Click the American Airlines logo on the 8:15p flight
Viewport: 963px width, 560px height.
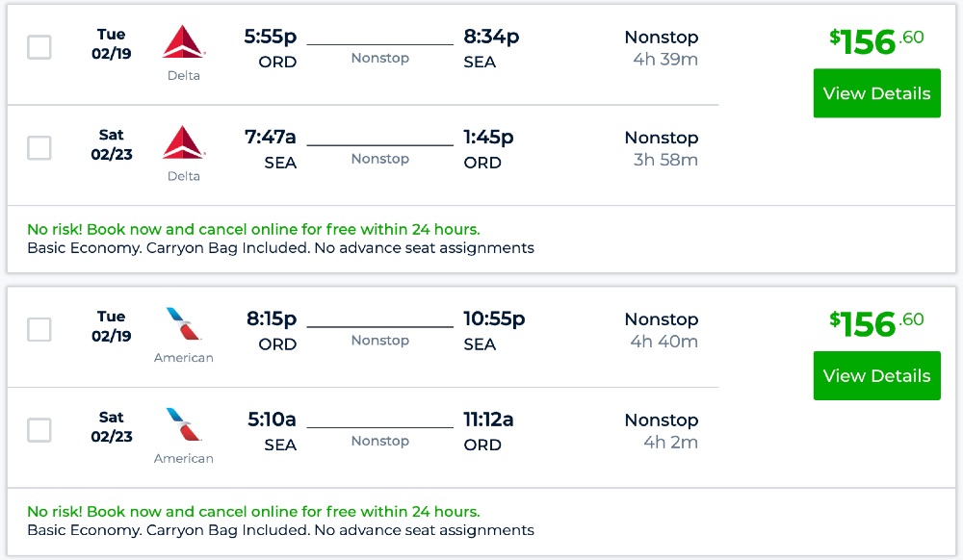click(183, 325)
